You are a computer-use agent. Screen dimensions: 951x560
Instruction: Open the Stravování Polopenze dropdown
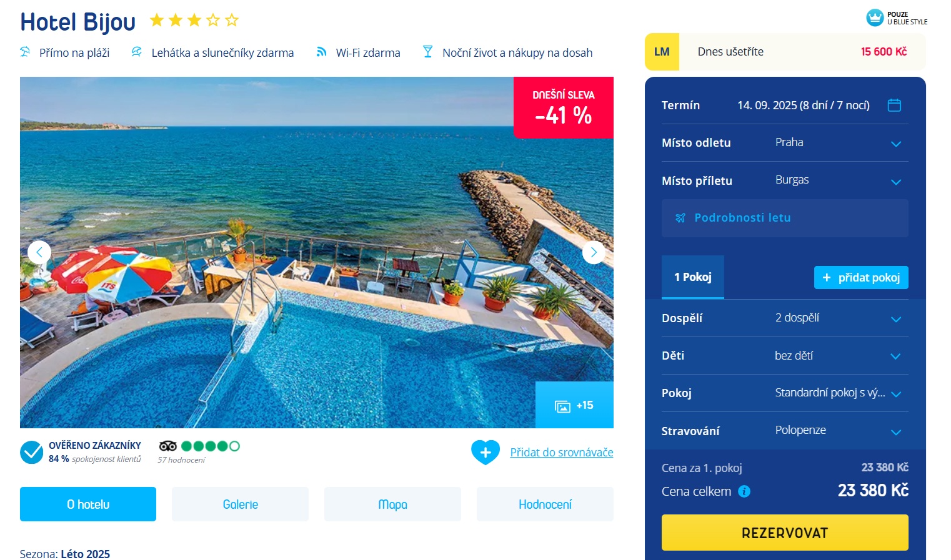pos(785,431)
